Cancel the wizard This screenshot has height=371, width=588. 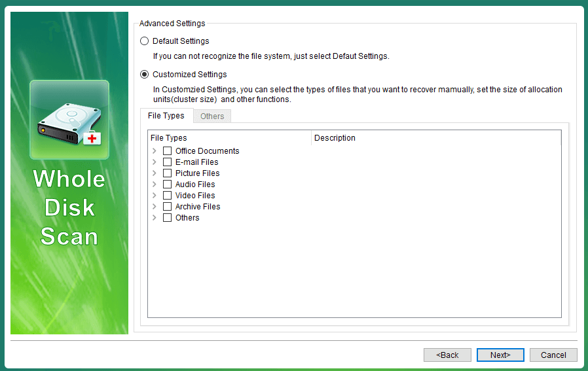click(x=553, y=355)
